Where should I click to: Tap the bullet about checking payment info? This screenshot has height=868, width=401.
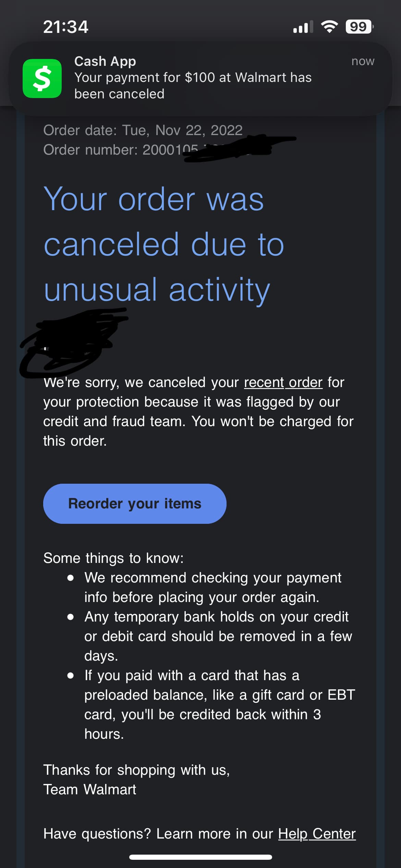[x=212, y=587]
